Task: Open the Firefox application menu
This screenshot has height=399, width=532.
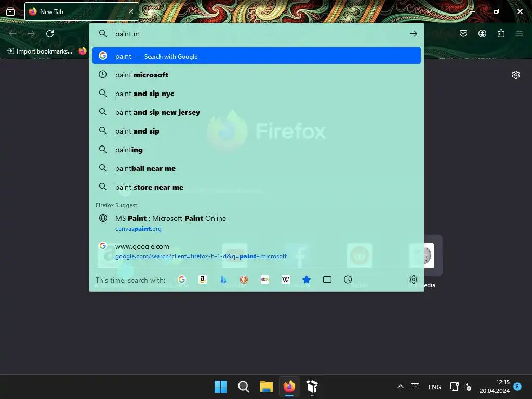Action: tap(520, 33)
